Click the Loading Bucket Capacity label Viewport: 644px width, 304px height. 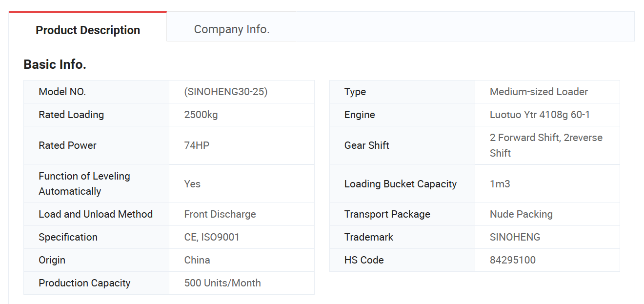(400, 184)
